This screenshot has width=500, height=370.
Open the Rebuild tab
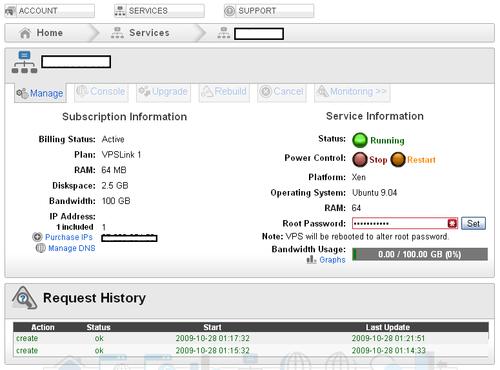point(224,91)
